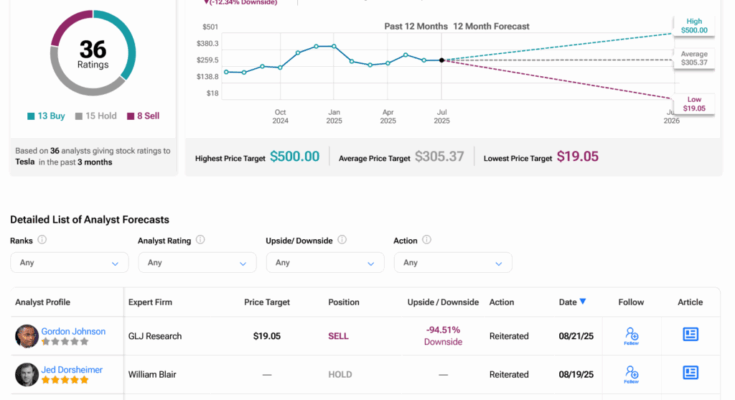Image resolution: width=735 pixels, height=400 pixels.
Task: Open the Upside/Downside dropdown
Action: [x=325, y=263]
